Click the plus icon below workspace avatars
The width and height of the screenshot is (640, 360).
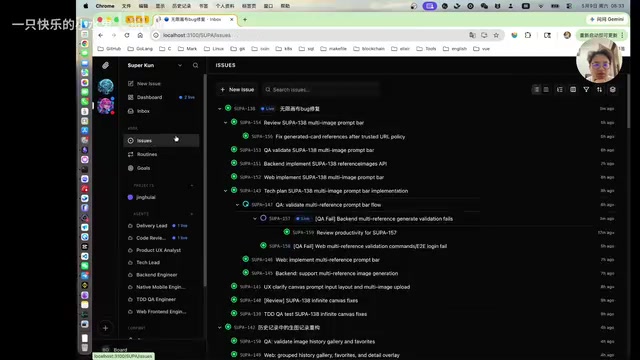(105, 328)
